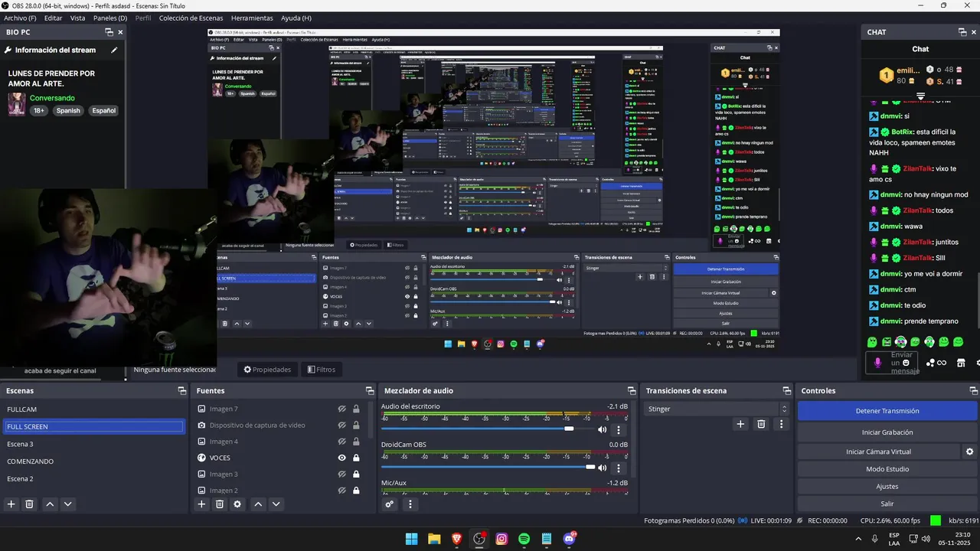Open Stinger transition dropdown

click(x=717, y=409)
